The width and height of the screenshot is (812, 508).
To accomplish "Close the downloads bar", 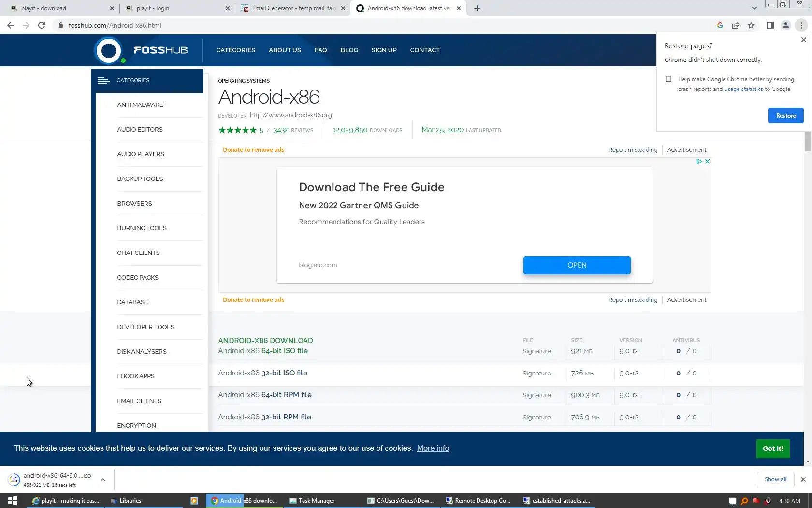I will coord(803,479).
